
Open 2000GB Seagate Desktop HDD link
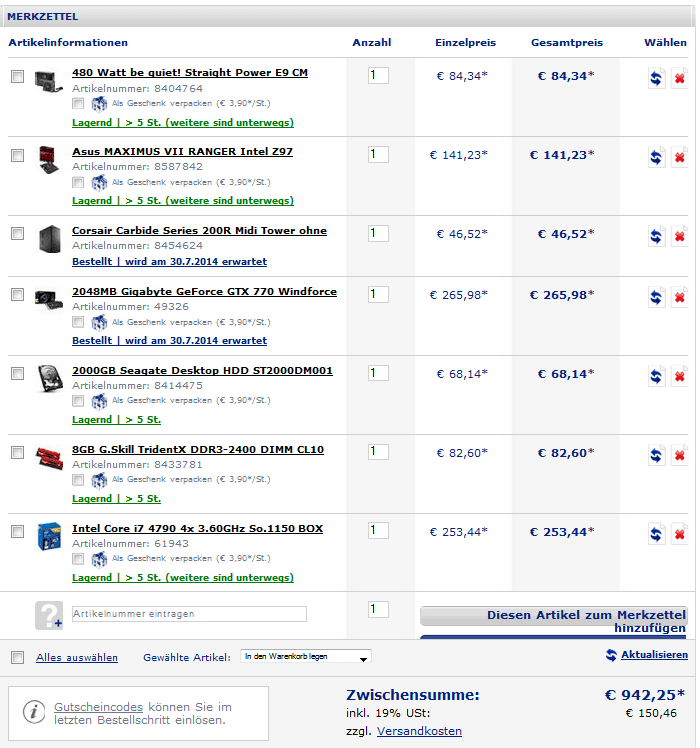[x=202, y=371]
